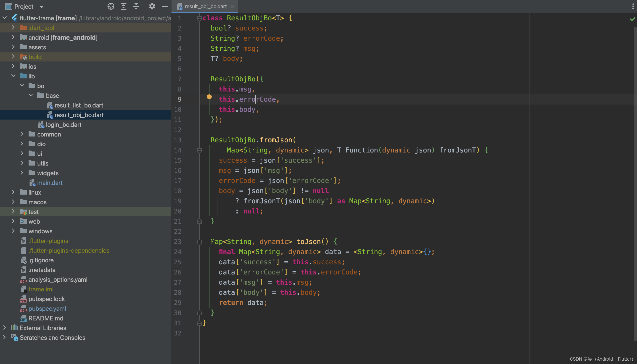Expand External Libraries node
This screenshot has height=364, width=637.
pos(4,328)
